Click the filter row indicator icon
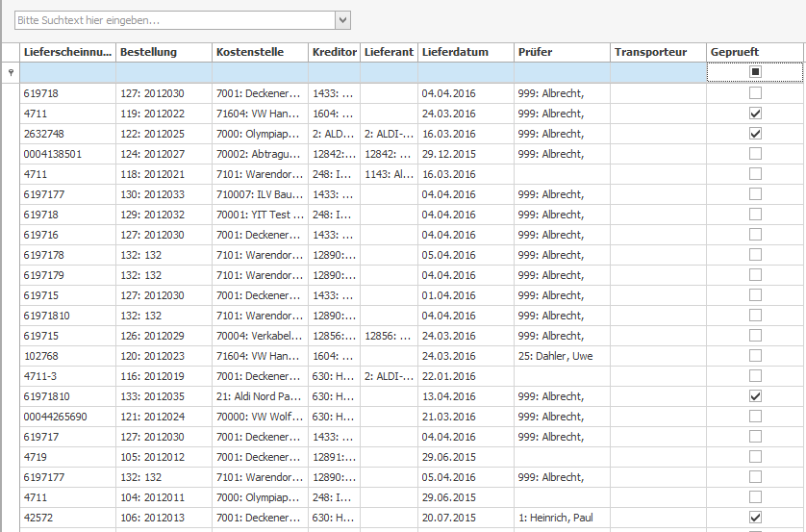806x532 pixels. pos(10,72)
